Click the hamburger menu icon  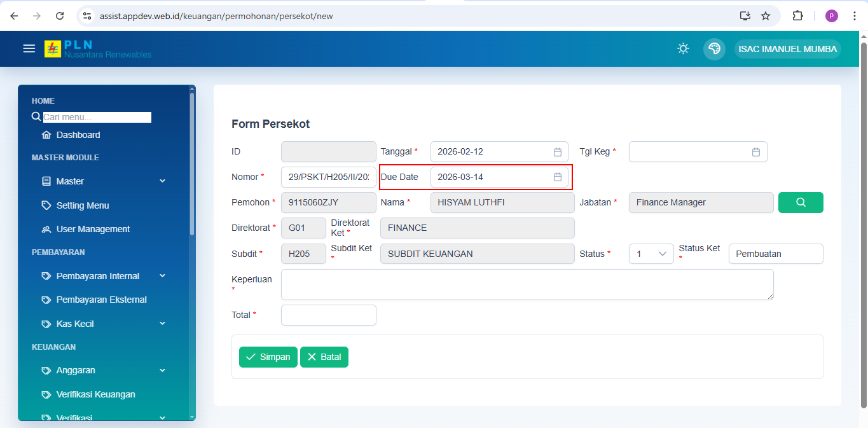29,48
